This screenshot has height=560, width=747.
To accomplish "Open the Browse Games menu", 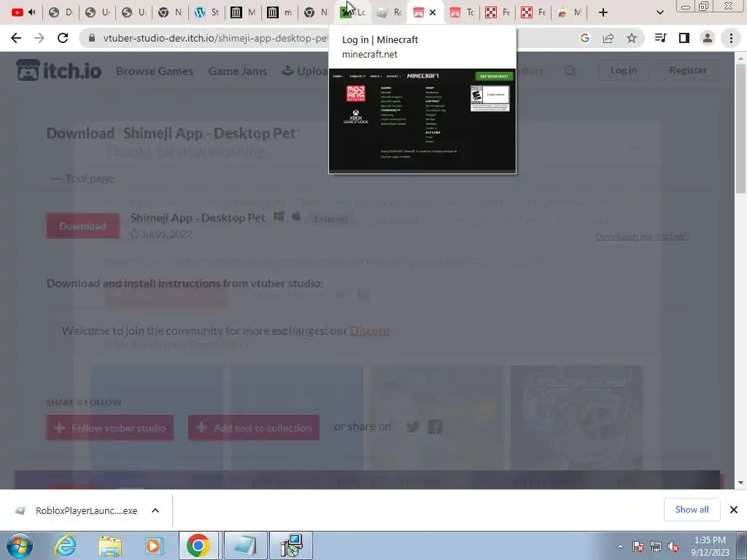I will tap(155, 71).
